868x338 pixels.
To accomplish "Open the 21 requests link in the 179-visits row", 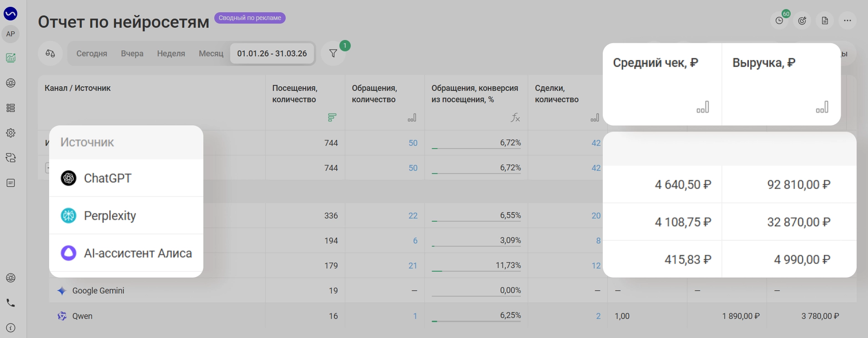I will tap(413, 266).
